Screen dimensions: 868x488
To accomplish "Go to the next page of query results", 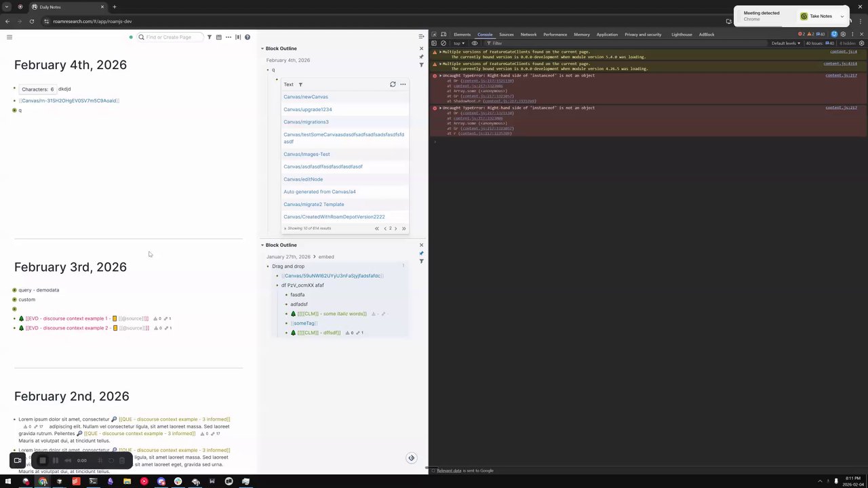I will point(396,229).
